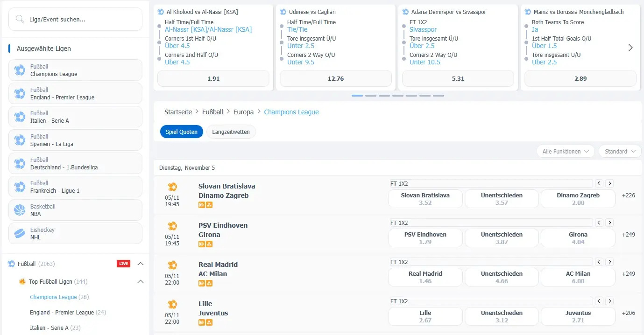This screenshot has height=335, width=644.
Task: Bet on AC Milan win at 6.00
Action: (578, 277)
